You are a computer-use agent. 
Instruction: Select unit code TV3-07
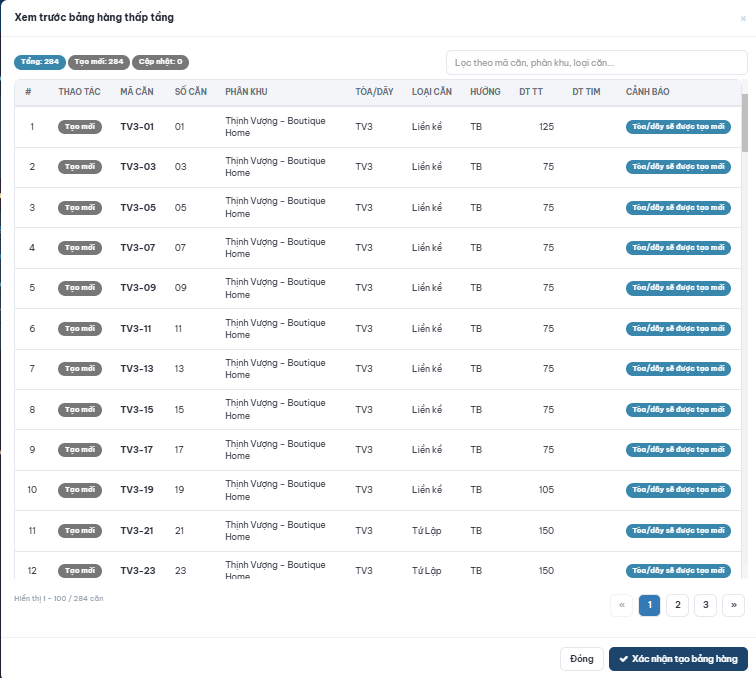pyautogui.click(x=137, y=248)
